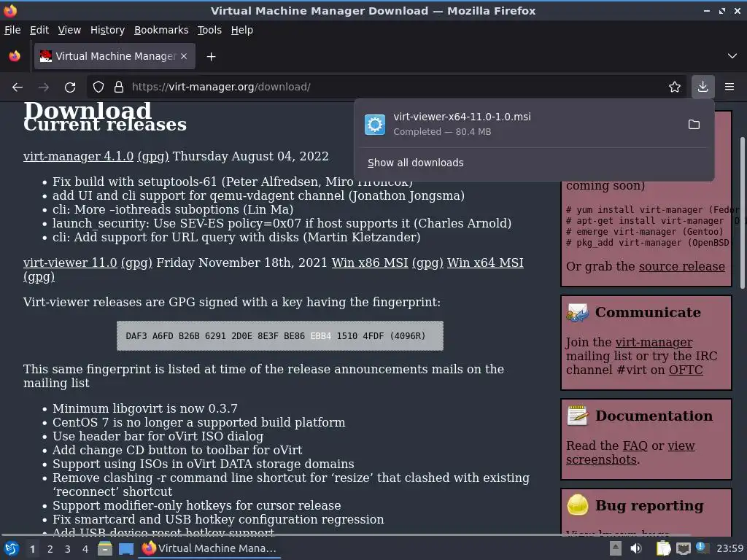This screenshot has width=747, height=560.
Task: Focus Firefox taskbar window button
Action: 209,548
